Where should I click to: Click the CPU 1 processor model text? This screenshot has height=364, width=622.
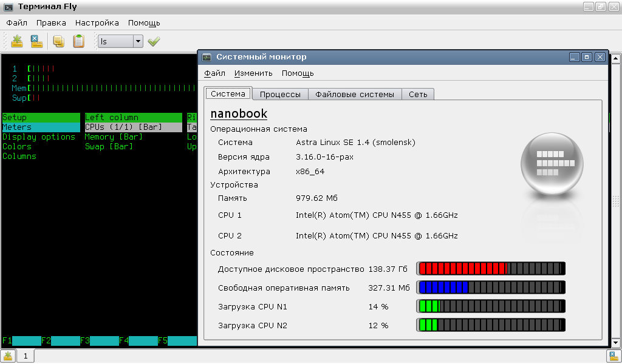(x=377, y=215)
